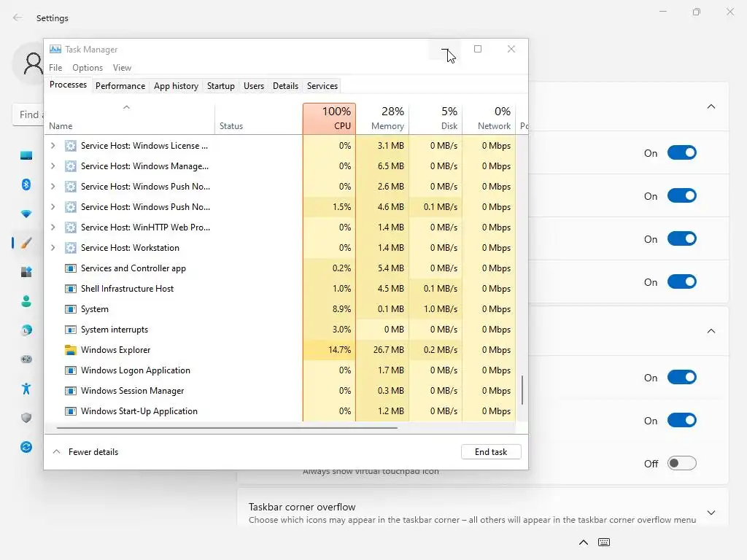Click the gear icon of Service Host: Windows License
This screenshot has width=747, height=560.
coord(71,146)
